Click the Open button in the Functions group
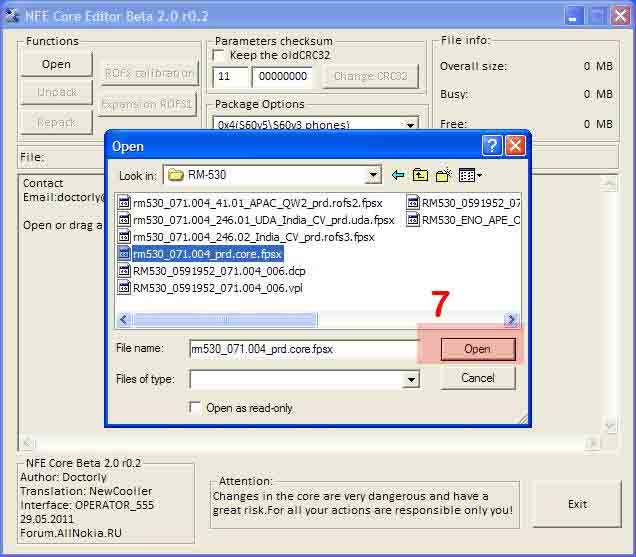636x557 pixels. (56, 64)
